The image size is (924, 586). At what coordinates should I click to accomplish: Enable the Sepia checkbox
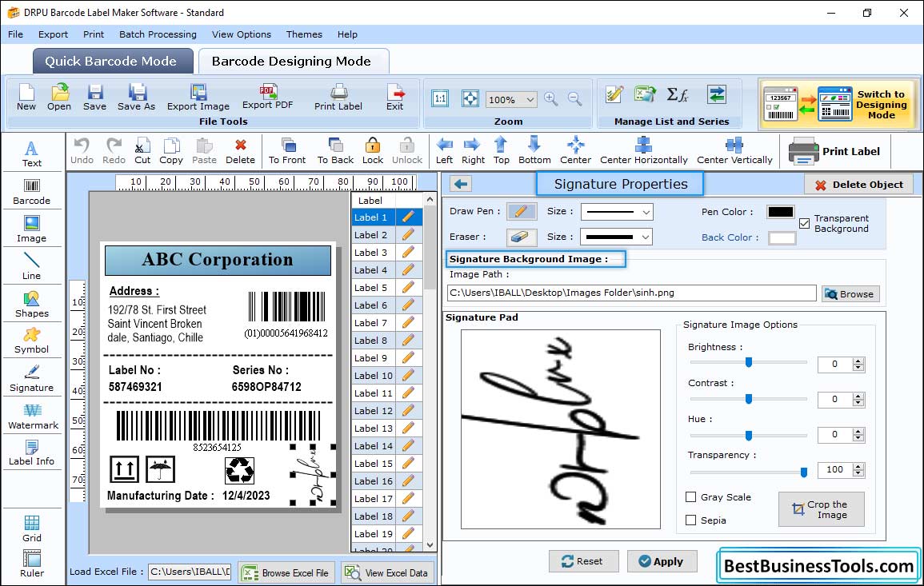point(690,520)
